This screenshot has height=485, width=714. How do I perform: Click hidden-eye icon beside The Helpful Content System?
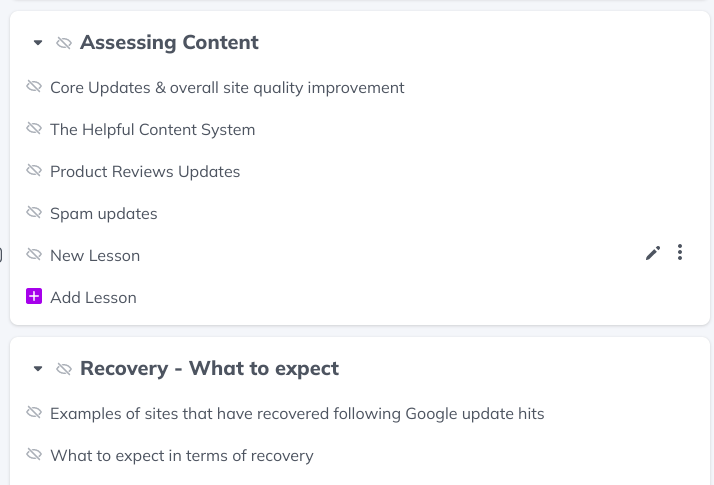34,128
